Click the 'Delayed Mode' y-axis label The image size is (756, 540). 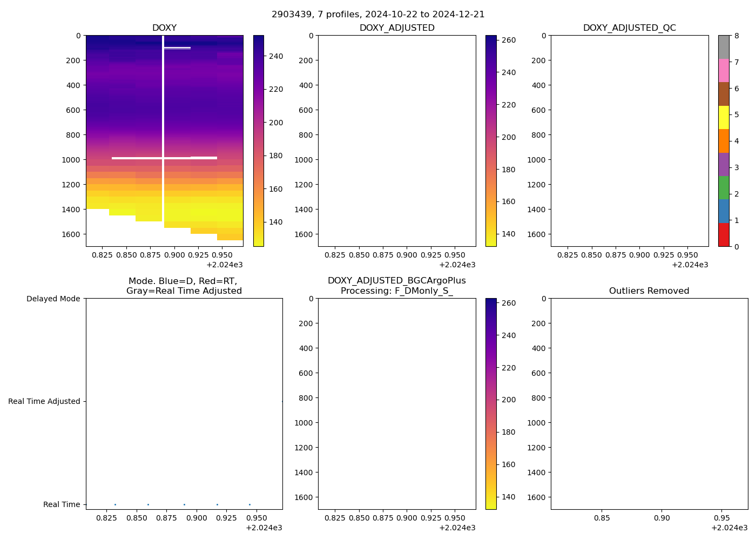[x=53, y=299]
